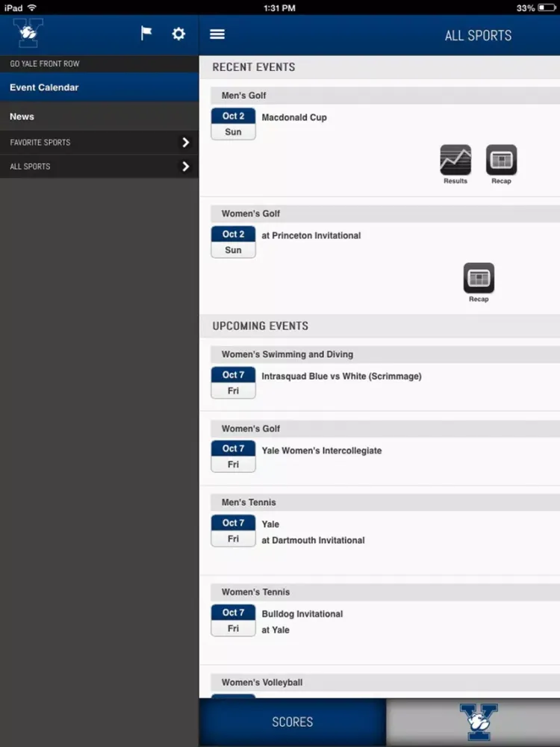The width and height of the screenshot is (560, 747).
Task: Select the 'at Princeton Invitational' event
Action: point(311,235)
